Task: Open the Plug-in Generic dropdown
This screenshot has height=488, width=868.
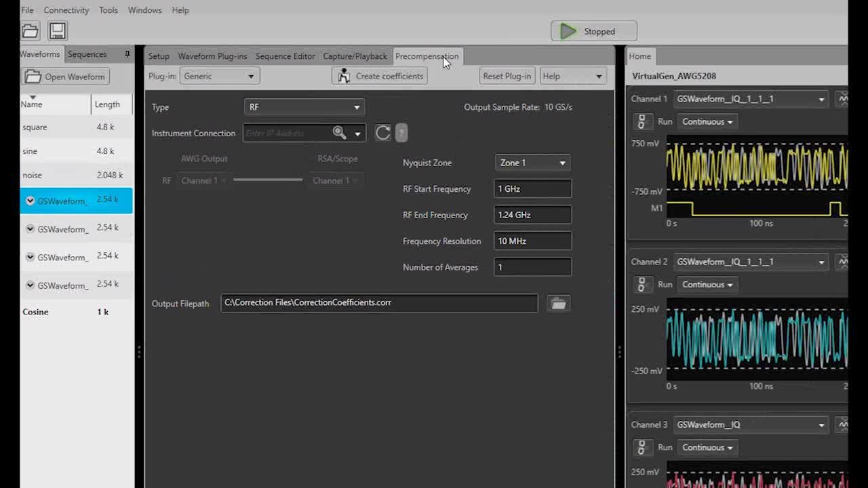Action: point(220,76)
